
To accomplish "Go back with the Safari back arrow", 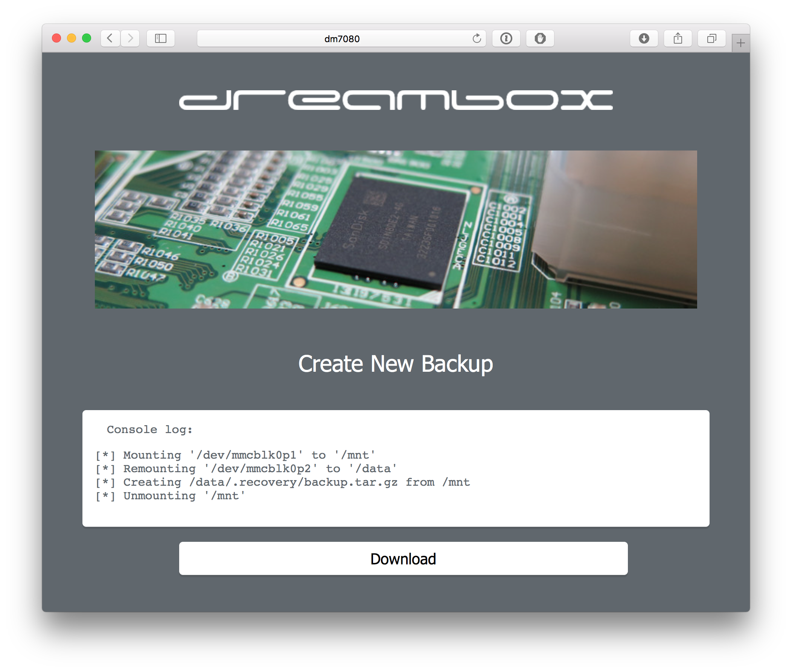I will pos(110,38).
